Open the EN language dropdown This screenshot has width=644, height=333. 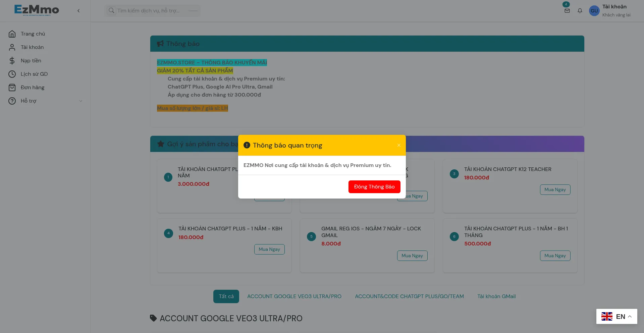click(x=616, y=317)
